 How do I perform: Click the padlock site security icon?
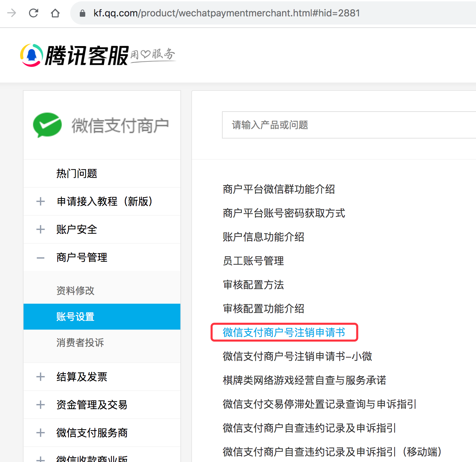click(82, 13)
